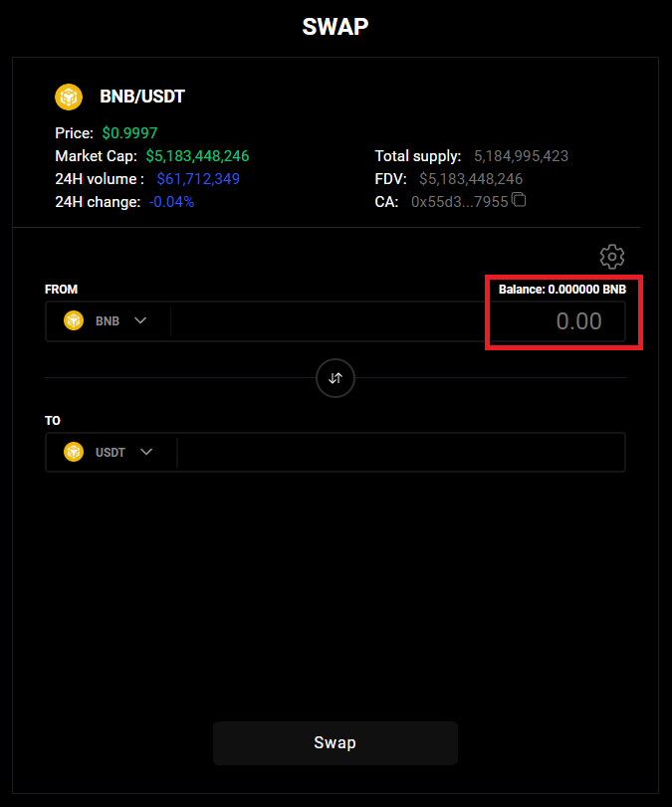Image resolution: width=672 pixels, height=807 pixels.
Task: Expand the USDT token dropdown chevron
Action: point(146,452)
